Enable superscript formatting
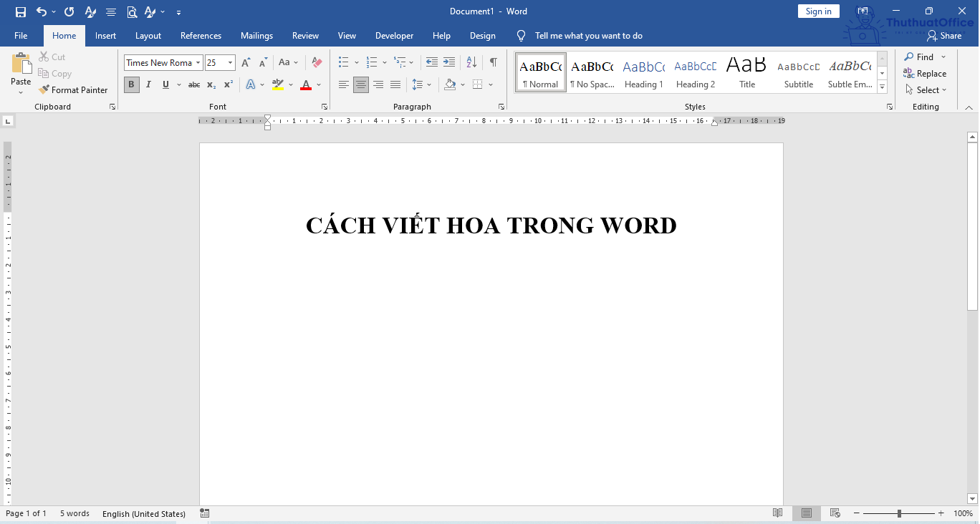Viewport: 980px width, 524px height. pyautogui.click(x=227, y=84)
